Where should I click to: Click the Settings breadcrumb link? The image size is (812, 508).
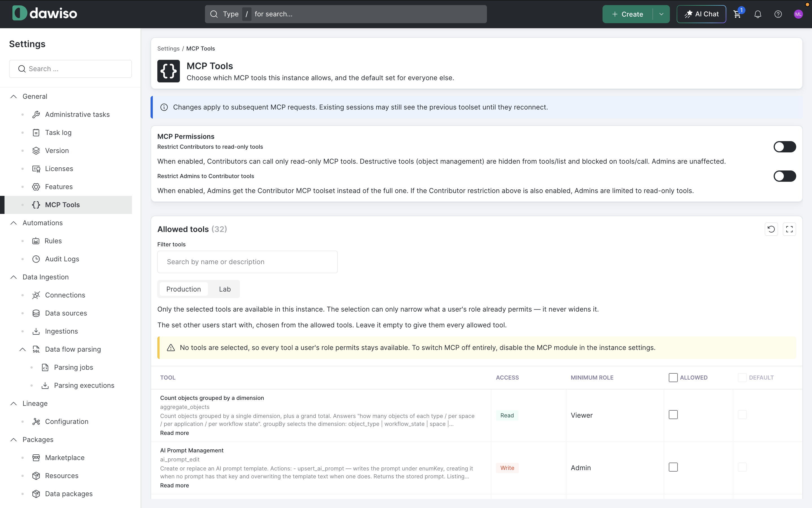tap(168, 49)
